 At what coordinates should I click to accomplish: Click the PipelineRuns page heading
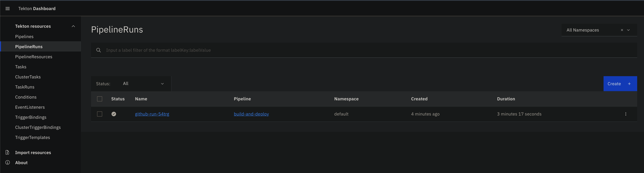[x=117, y=30]
